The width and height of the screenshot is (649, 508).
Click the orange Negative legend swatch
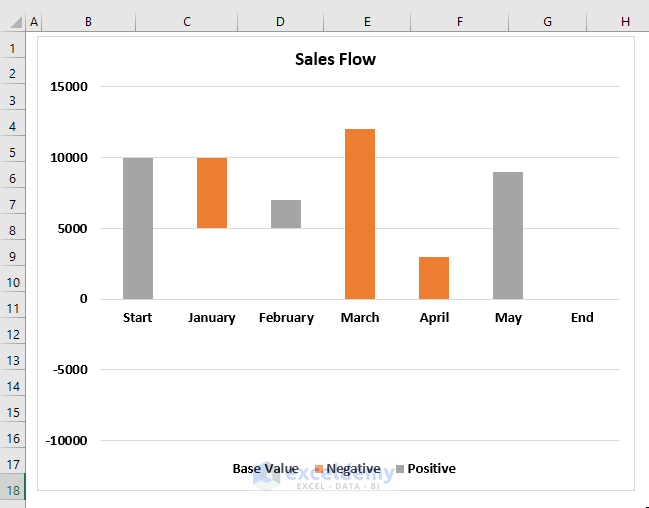pos(318,469)
